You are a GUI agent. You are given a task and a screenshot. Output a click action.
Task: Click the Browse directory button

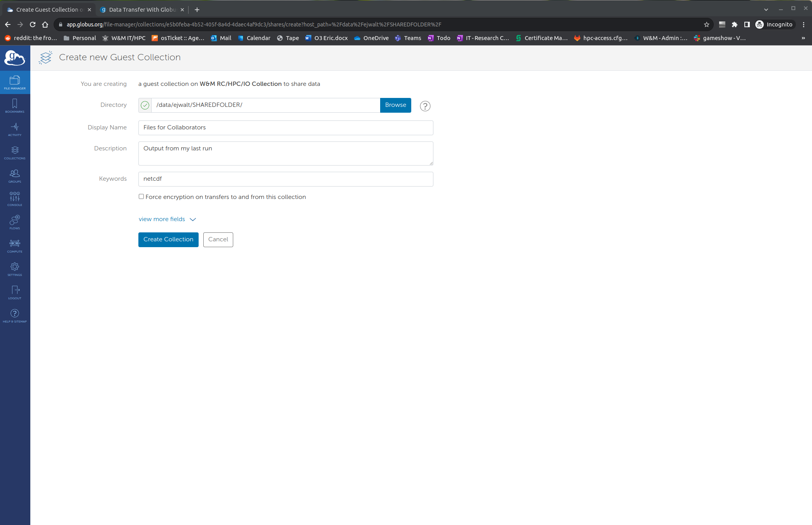(x=395, y=105)
